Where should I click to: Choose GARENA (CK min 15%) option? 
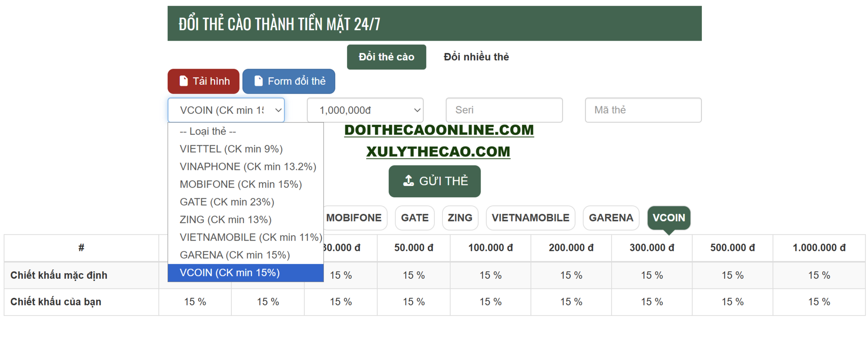tap(235, 255)
